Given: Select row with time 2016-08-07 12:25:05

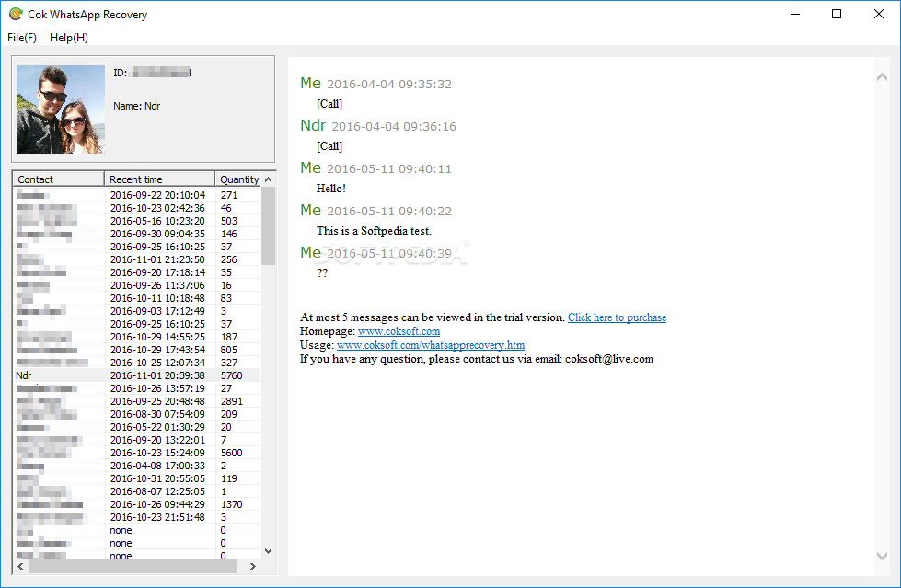Looking at the screenshot, I should (x=137, y=491).
